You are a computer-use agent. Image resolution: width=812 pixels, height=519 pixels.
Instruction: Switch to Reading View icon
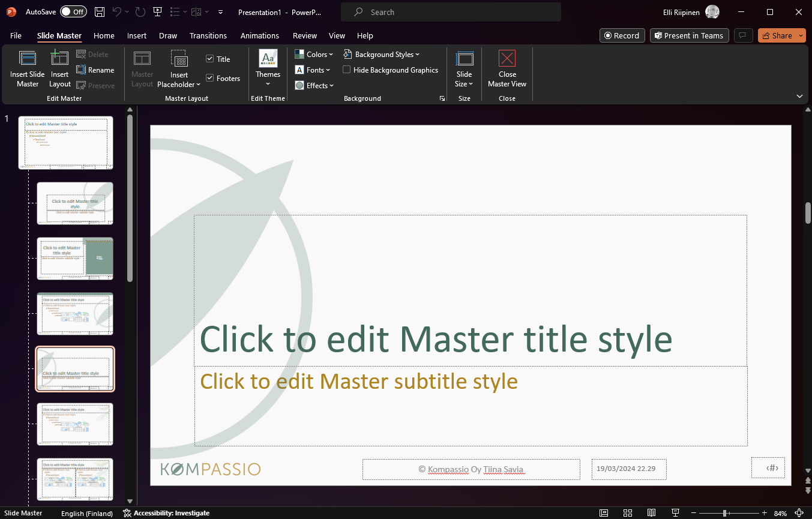click(651, 513)
